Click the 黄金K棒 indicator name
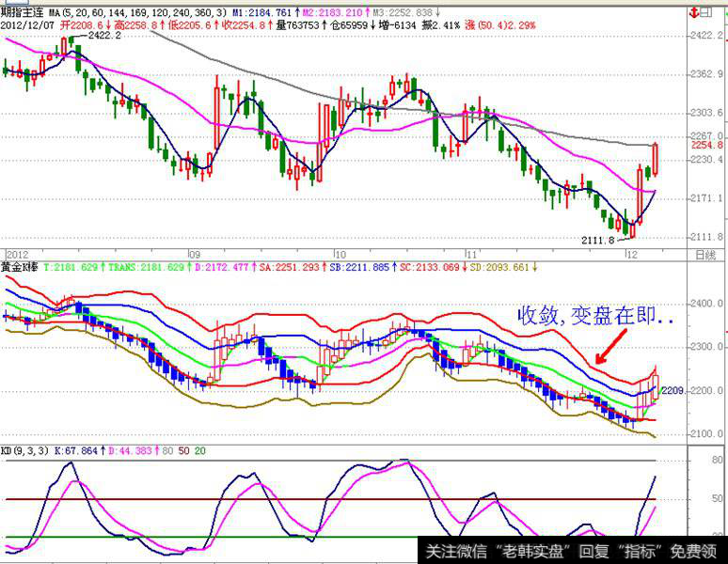 [x=19, y=267]
